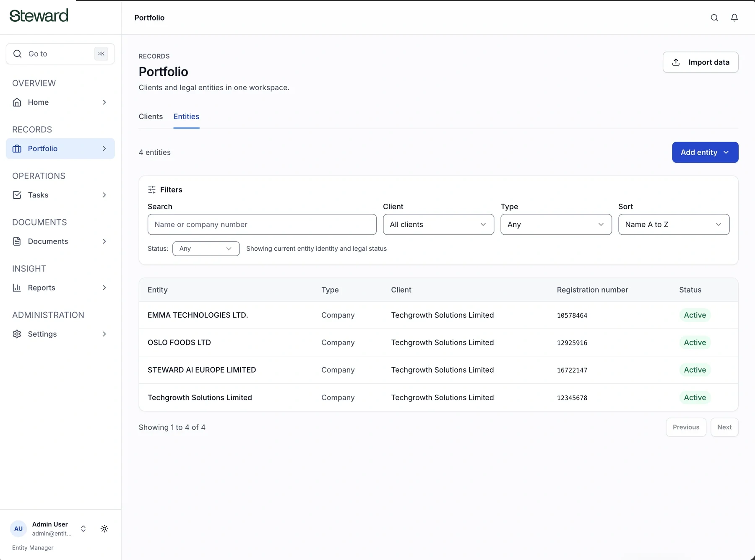Open the account switcher up-down arrows
Viewport: 755px width, 560px height.
pyautogui.click(x=83, y=529)
